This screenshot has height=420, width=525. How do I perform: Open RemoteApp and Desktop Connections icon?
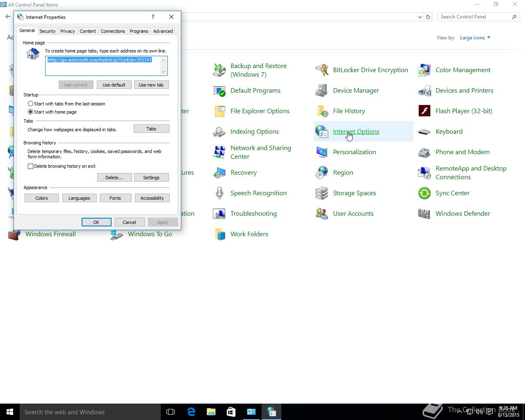tap(425, 173)
